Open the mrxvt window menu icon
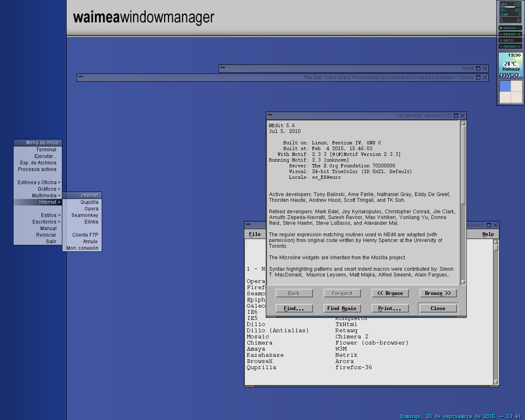This screenshot has height=420, width=525. (223, 68)
